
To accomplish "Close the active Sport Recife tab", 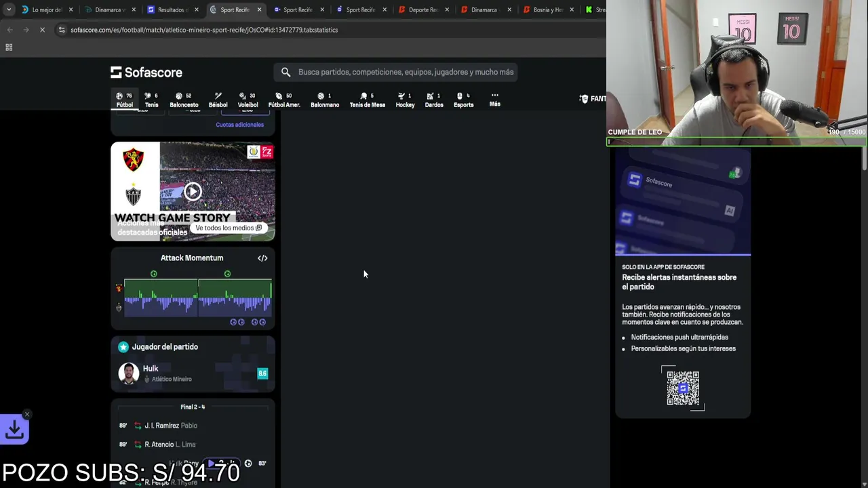I will tap(259, 9).
